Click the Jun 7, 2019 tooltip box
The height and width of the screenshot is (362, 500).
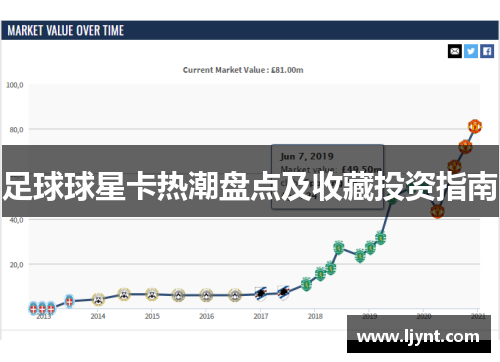(327, 177)
